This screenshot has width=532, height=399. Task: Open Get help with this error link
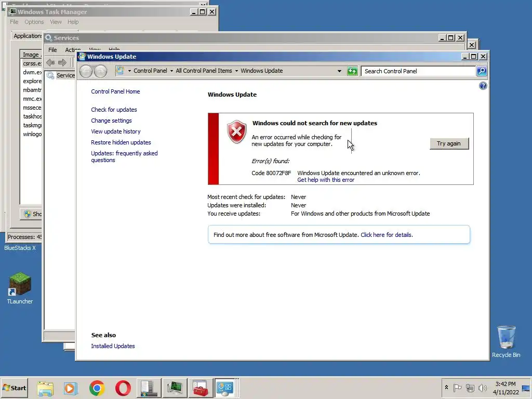(x=326, y=180)
